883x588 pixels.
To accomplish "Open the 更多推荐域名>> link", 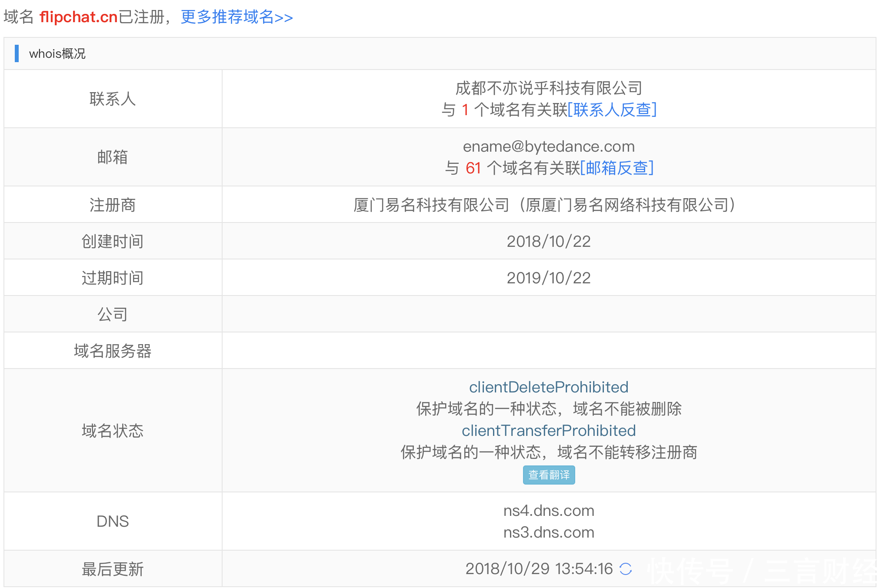I will click(237, 17).
